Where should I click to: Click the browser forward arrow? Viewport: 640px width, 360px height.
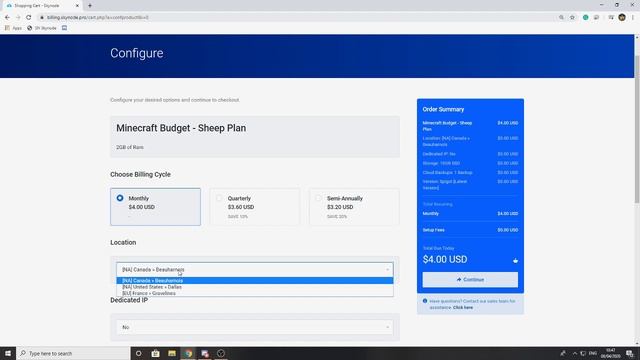point(18,18)
